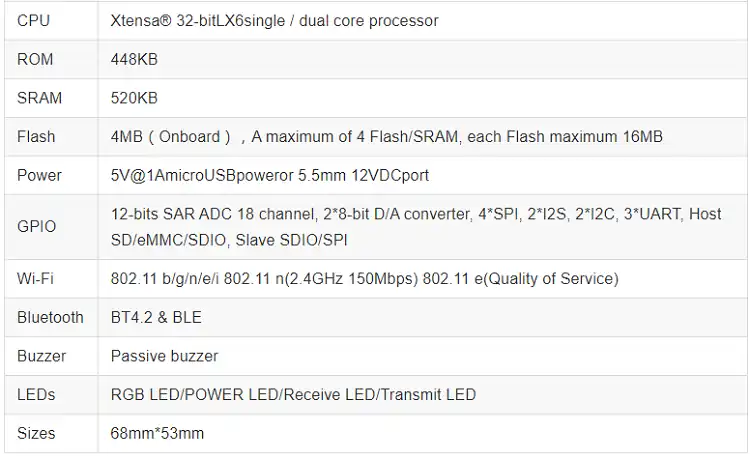Click the Wi-Fi row label

[36, 279]
